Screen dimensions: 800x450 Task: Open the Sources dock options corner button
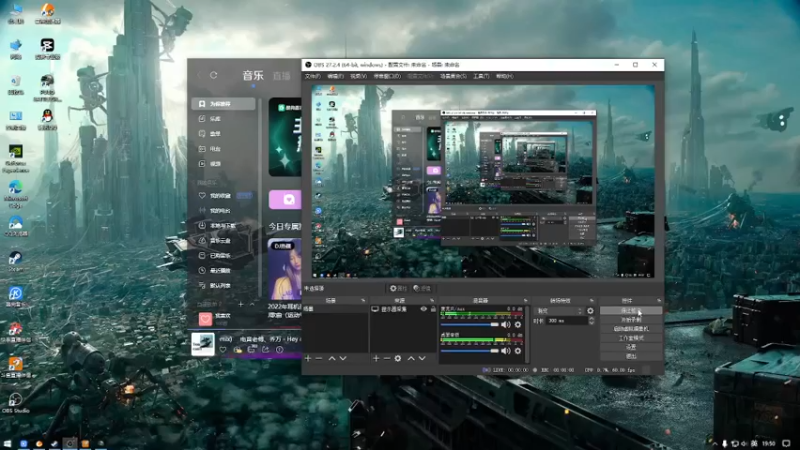432,301
